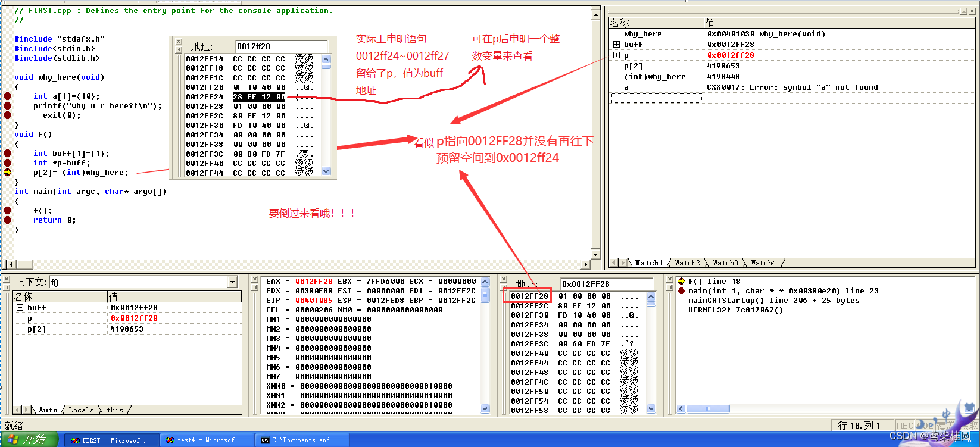Click the code editor vertical scroll-up arrow
This screenshot has width=980, height=447.
[595, 14]
